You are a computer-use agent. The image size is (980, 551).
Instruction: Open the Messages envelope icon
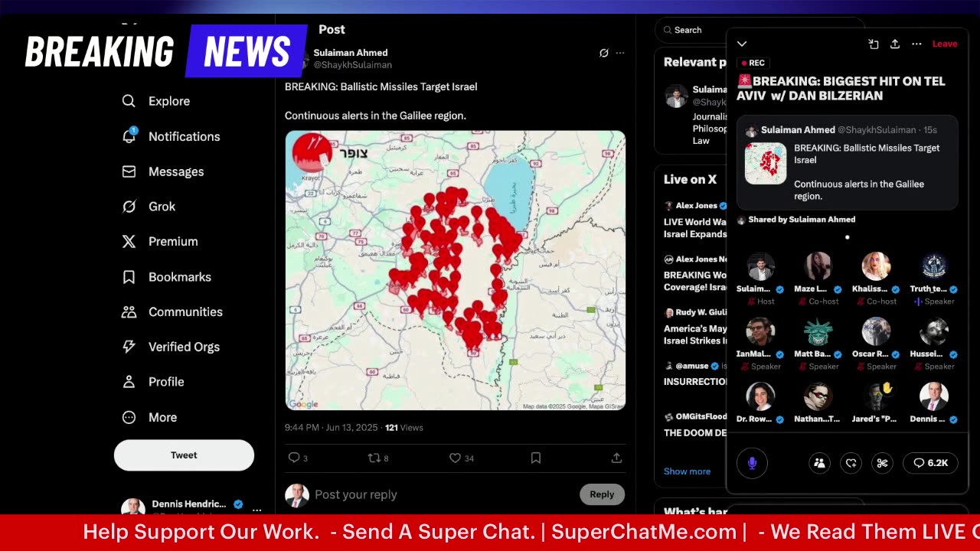[129, 171]
